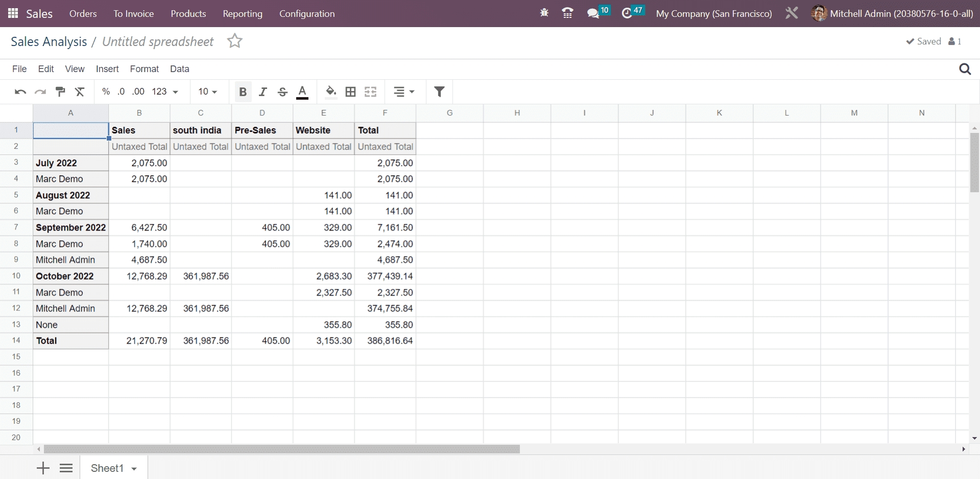Toggle bold formatting
Image resolution: width=980 pixels, height=479 pixels.
[x=243, y=92]
